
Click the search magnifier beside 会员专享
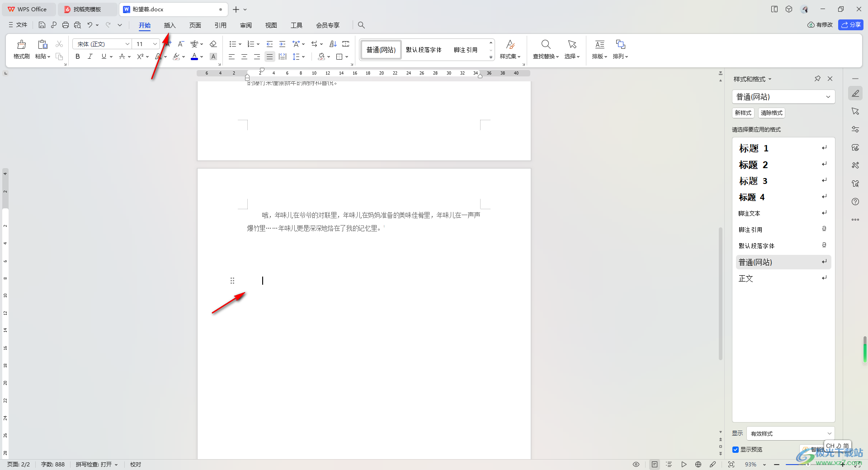click(361, 25)
